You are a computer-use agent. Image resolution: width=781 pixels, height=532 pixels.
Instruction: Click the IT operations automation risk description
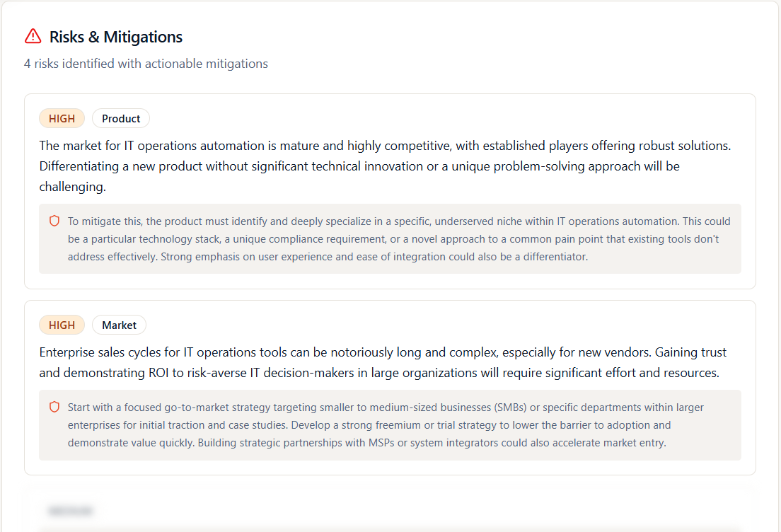(x=385, y=166)
